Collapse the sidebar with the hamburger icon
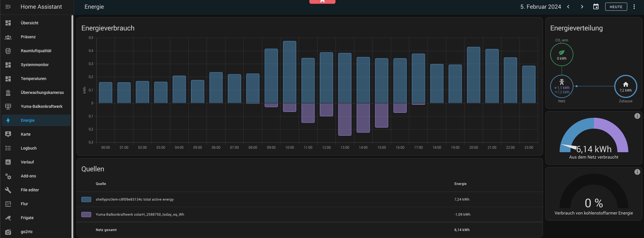Screen dimensions: 644x238 click(x=8, y=7)
